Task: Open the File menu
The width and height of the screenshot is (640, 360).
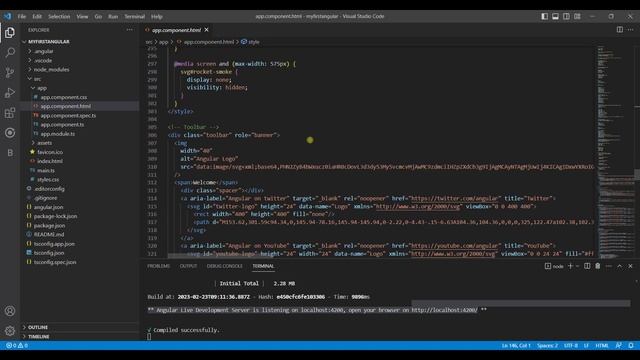Action: (x=22, y=16)
